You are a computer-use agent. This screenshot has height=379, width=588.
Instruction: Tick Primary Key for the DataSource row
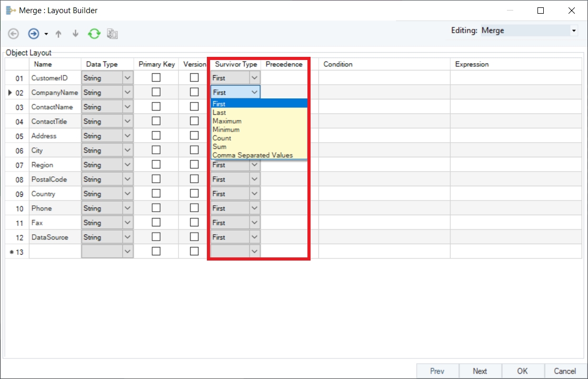pyautogui.click(x=156, y=237)
